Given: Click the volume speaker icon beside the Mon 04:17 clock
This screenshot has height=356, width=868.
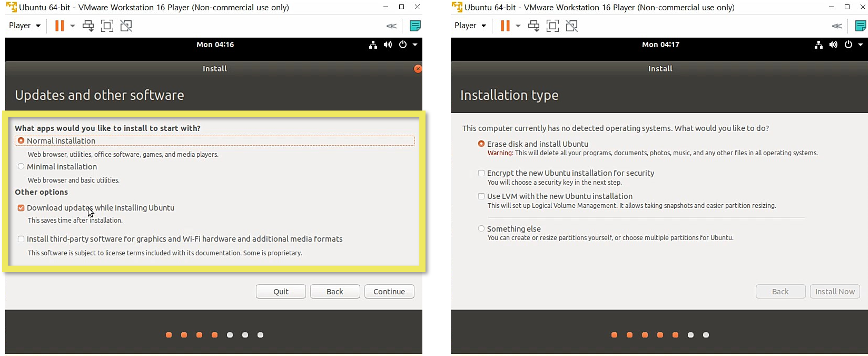Looking at the screenshot, I should click(833, 44).
